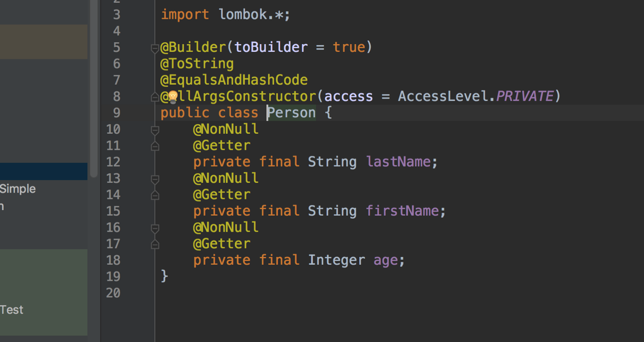Image resolution: width=644 pixels, height=342 pixels.
Task: Click the lombok import statement
Action: point(225,15)
